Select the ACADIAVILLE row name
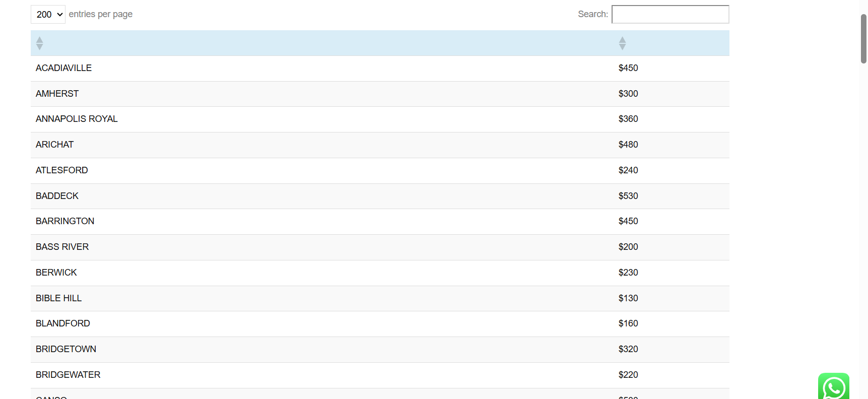The width and height of the screenshot is (868, 399). (x=63, y=68)
